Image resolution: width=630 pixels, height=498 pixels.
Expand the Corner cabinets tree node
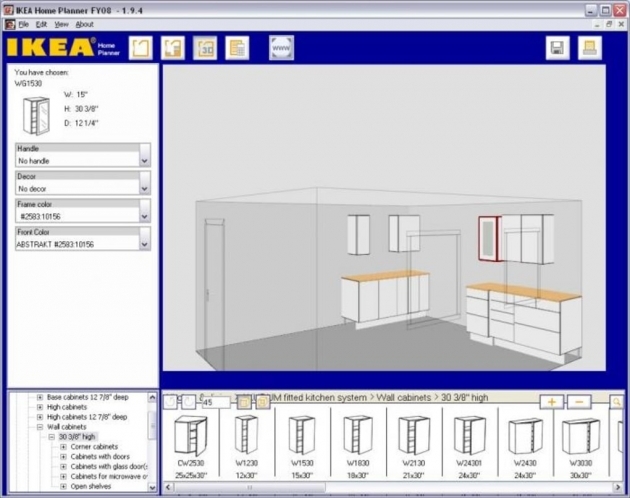pos(63,447)
